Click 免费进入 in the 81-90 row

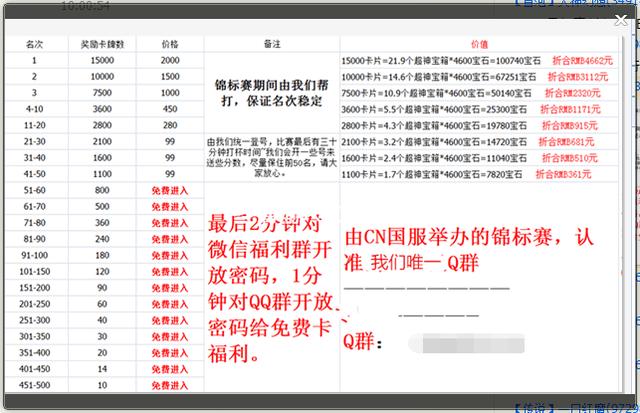pyautogui.click(x=170, y=239)
